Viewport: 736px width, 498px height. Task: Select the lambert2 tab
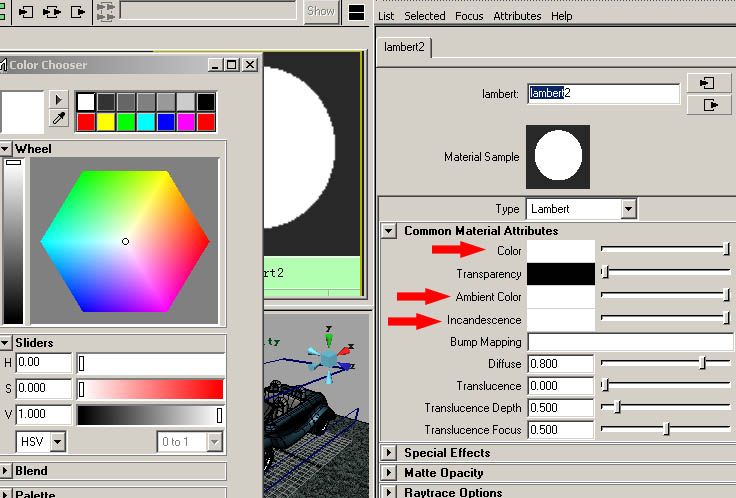pyautogui.click(x=404, y=47)
